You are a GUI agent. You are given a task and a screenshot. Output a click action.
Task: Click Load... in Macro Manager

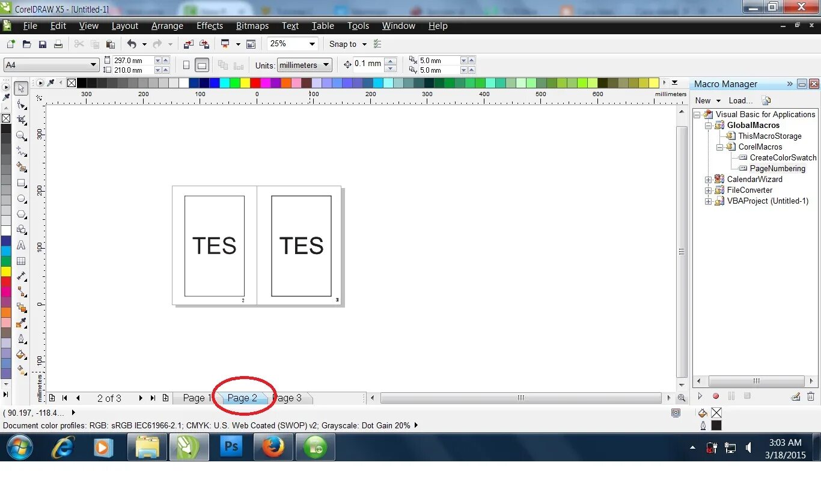pyautogui.click(x=740, y=100)
